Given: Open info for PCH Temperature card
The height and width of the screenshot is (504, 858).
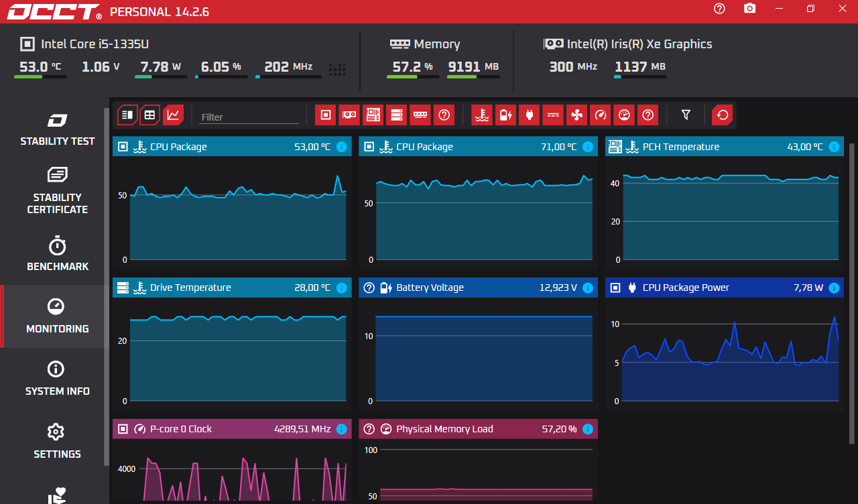Looking at the screenshot, I should point(834,147).
